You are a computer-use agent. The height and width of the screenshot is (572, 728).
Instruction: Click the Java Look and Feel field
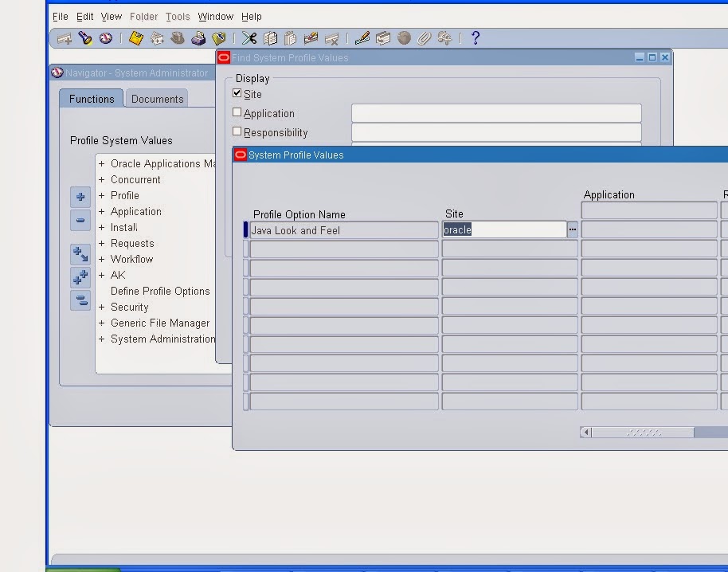[344, 230]
